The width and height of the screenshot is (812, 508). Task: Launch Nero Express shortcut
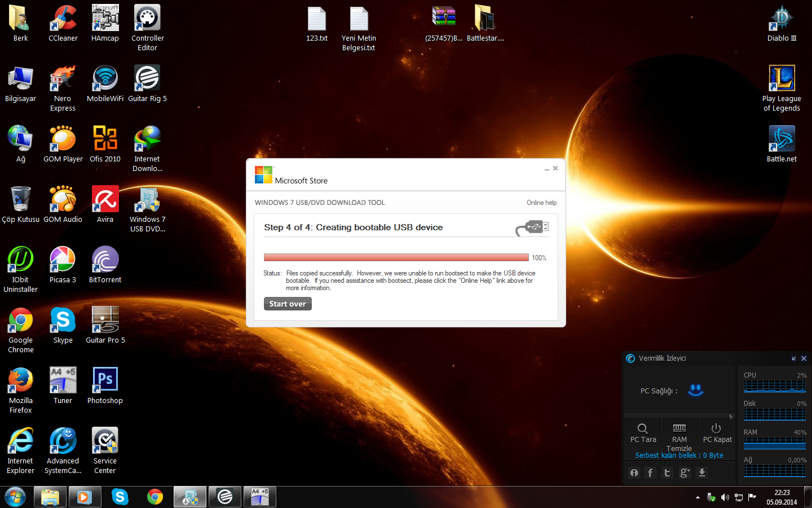click(63, 89)
